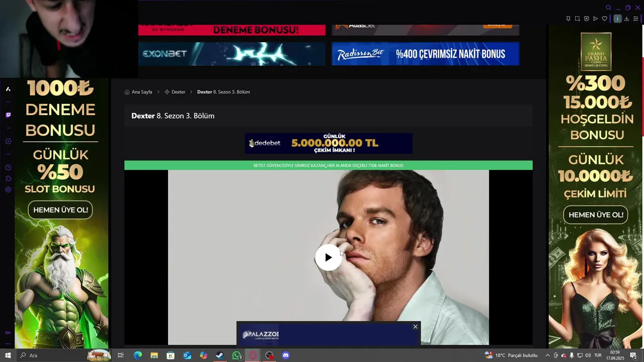Image resolution: width=644 pixels, height=362 pixels.
Task: Click the Dedebet 5.000.000 TL banner
Action: [x=329, y=143]
